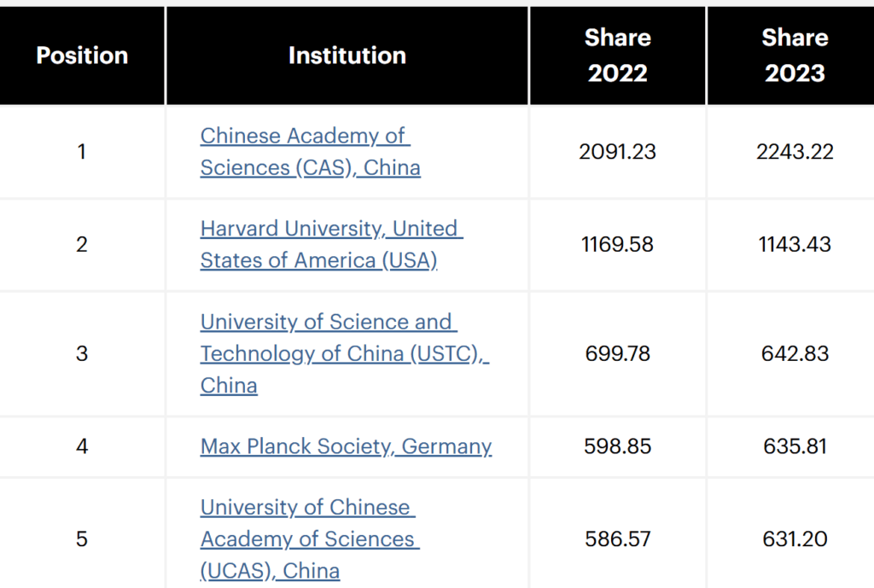Select UCAS 586.57 share value
The width and height of the screenshot is (874, 588).
click(x=618, y=539)
